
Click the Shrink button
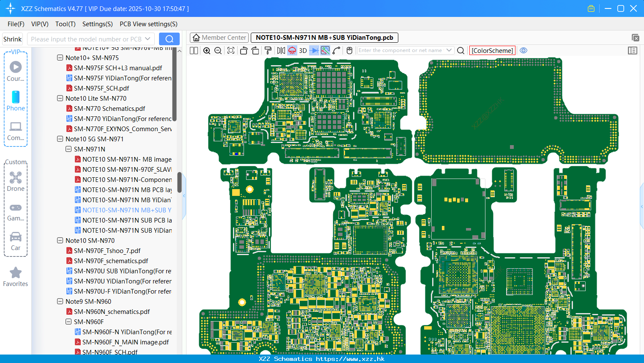click(x=13, y=39)
